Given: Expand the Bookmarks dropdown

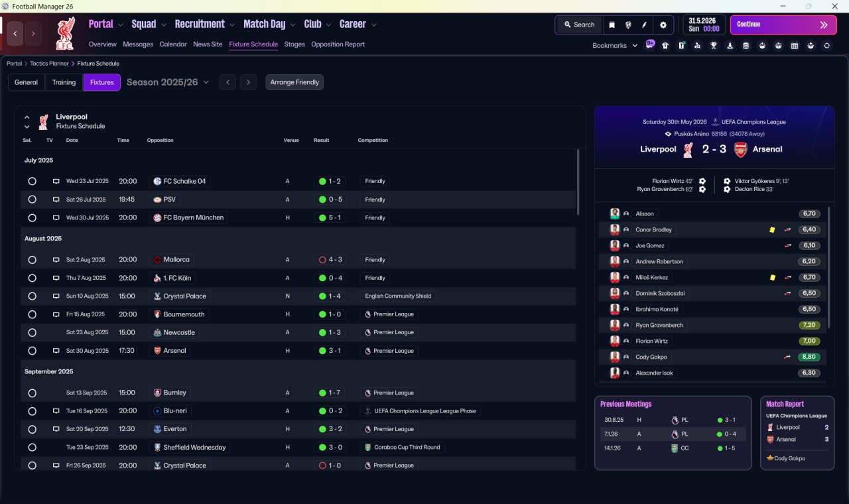Looking at the screenshot, I should (615, 46).
